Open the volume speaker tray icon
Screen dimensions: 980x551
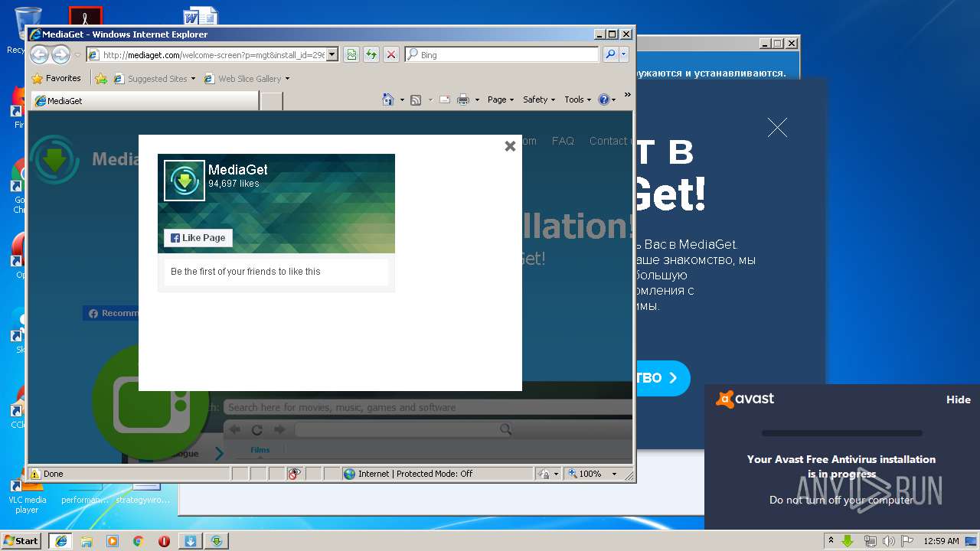click(889, 541)
